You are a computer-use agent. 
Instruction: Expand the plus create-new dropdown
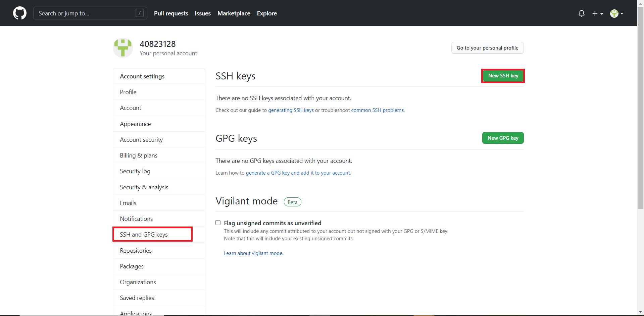[597, 13]
